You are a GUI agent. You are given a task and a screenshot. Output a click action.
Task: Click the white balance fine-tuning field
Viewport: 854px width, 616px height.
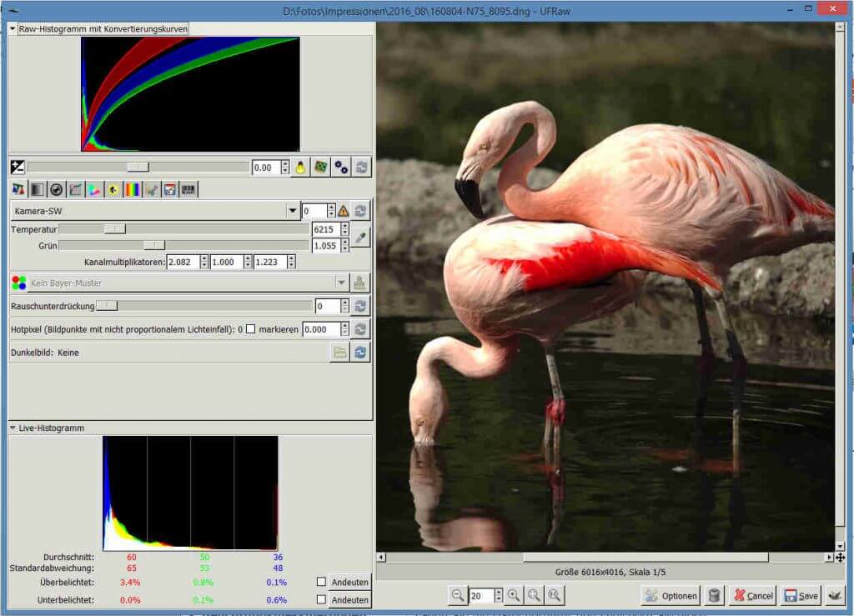(314, 211)
